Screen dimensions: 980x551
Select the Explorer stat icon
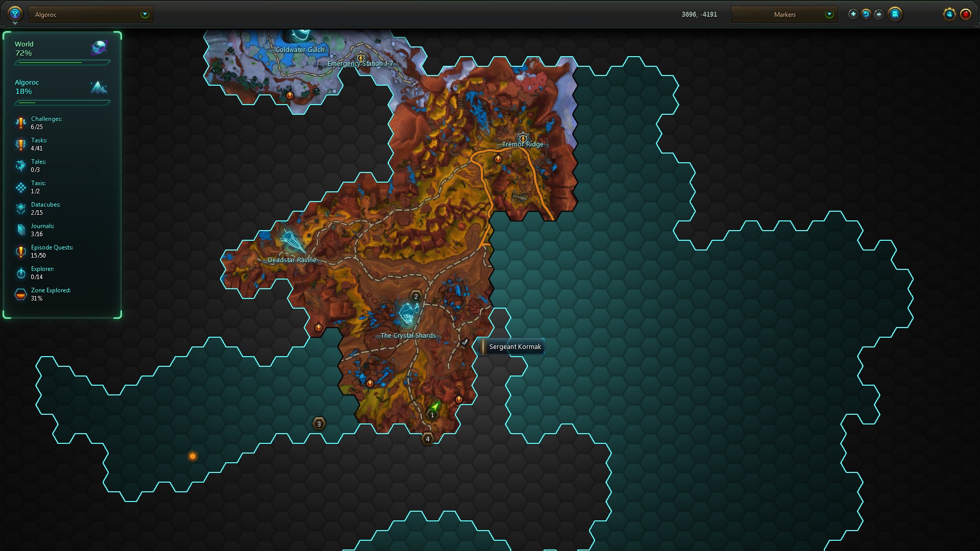click(x=20, y=273)
